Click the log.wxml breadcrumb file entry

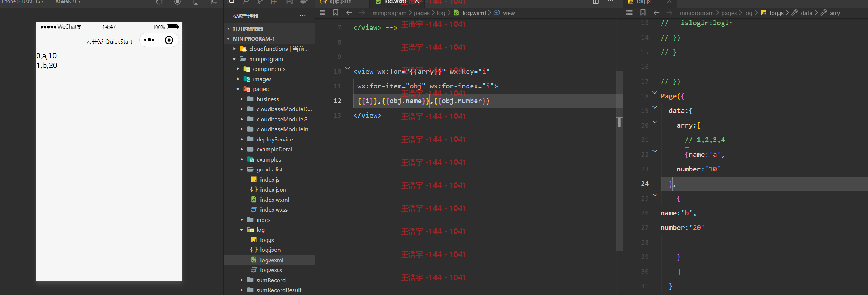(470, 13)
